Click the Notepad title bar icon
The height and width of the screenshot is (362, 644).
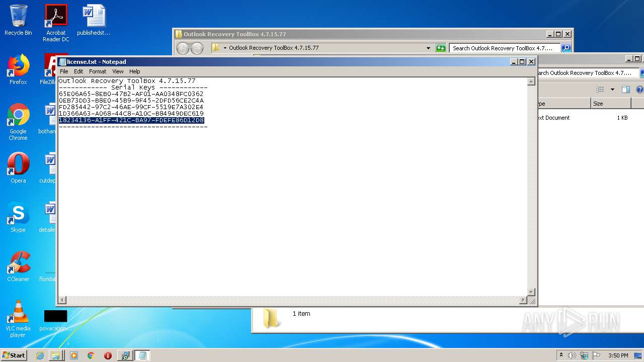click(63, 62)
